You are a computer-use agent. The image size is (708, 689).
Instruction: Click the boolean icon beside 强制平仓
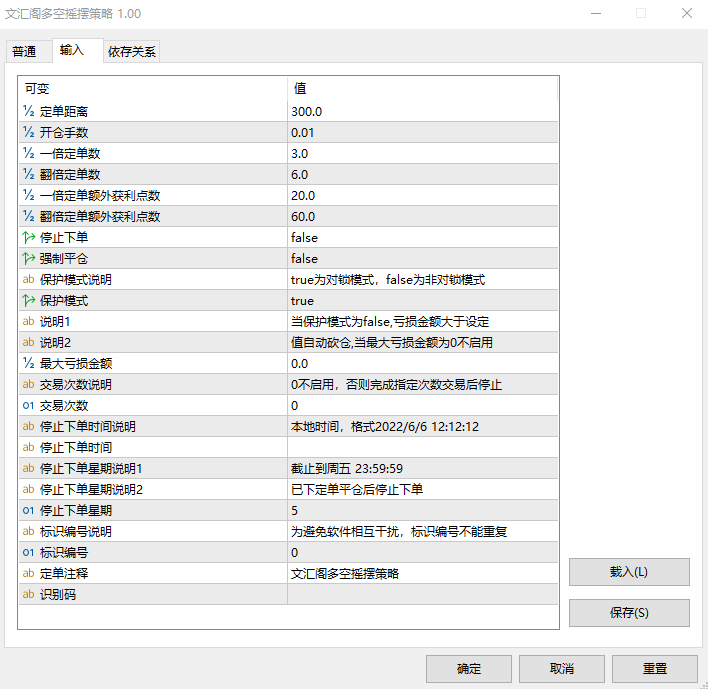29,258
